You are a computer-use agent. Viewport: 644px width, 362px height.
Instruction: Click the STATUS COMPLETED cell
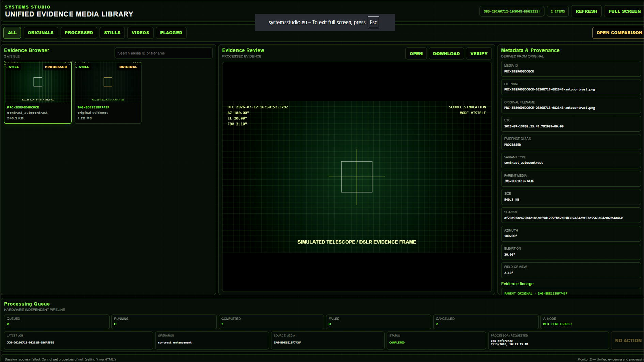(x=436, y=341)
